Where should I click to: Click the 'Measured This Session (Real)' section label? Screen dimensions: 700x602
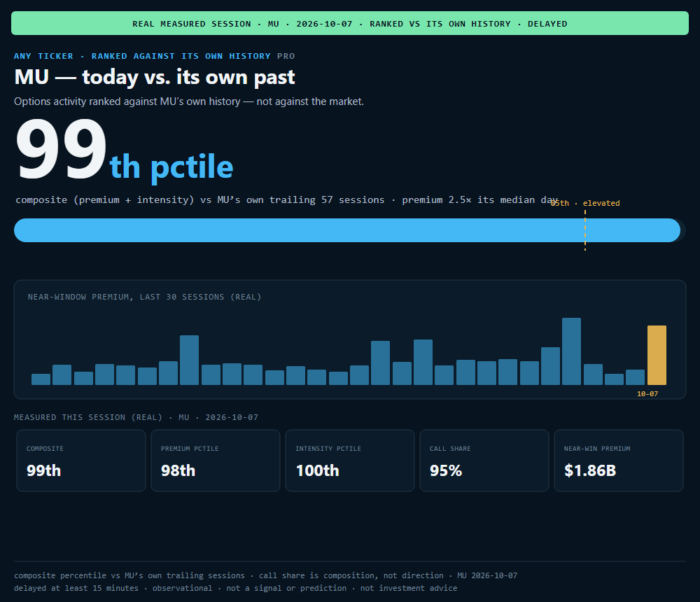(136, 418)
